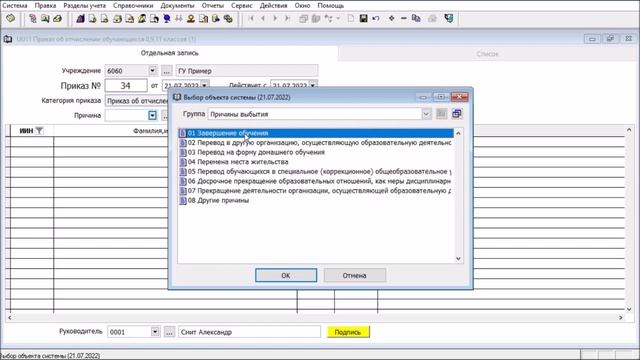Viewport: 640px width, 360px height.
Task: Select '02 Перевод в другую организацию' row
Action: (316, 143)
